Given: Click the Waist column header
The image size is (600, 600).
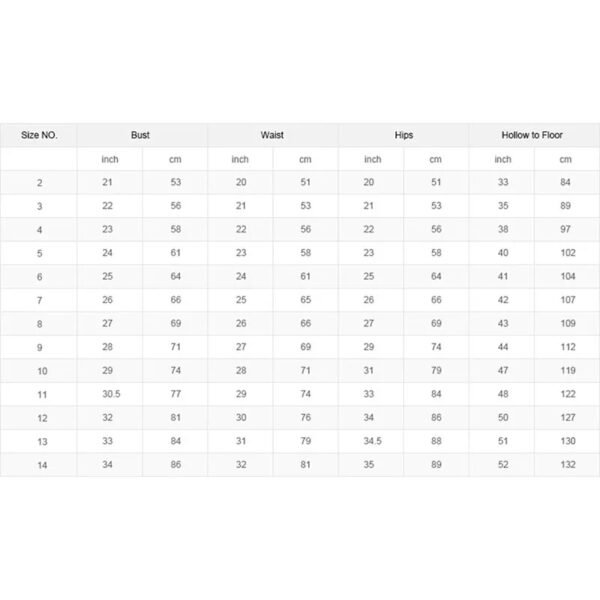Looking at the screenshot, I should 272,135.
